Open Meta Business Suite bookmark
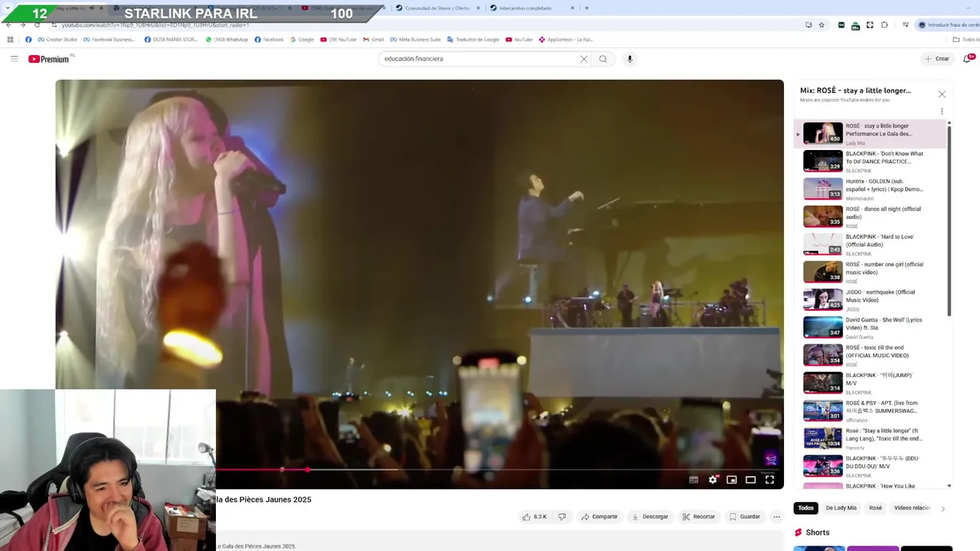The height and width of the screenshot is (551, 980). point(416,40)
